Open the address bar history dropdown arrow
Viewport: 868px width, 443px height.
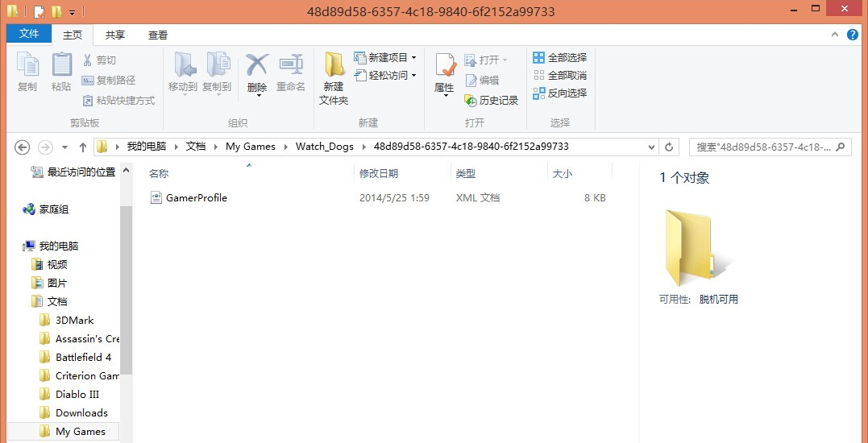click(652, 147)
